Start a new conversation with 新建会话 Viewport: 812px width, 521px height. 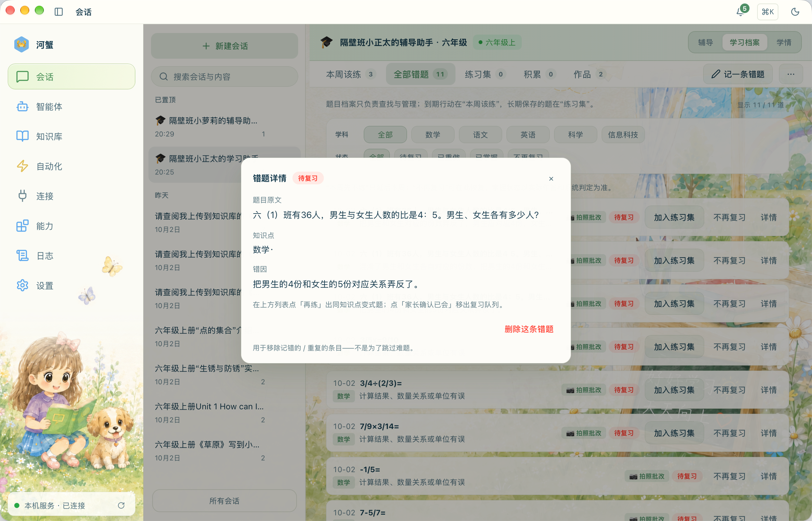pos(224,46)
